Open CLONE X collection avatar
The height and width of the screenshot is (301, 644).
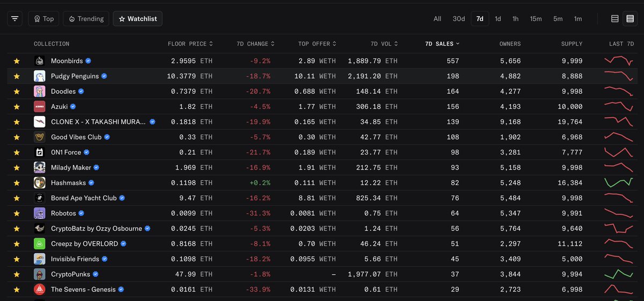pos(39,122)
